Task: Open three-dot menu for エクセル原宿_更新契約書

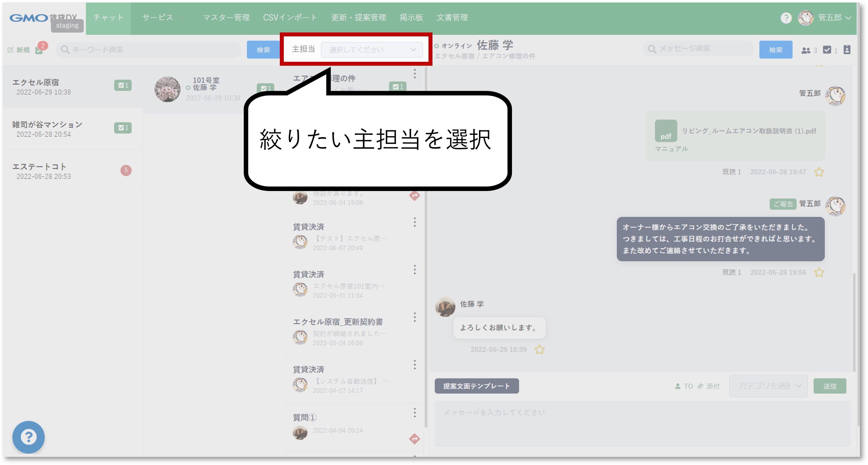Action: [415, 317]
